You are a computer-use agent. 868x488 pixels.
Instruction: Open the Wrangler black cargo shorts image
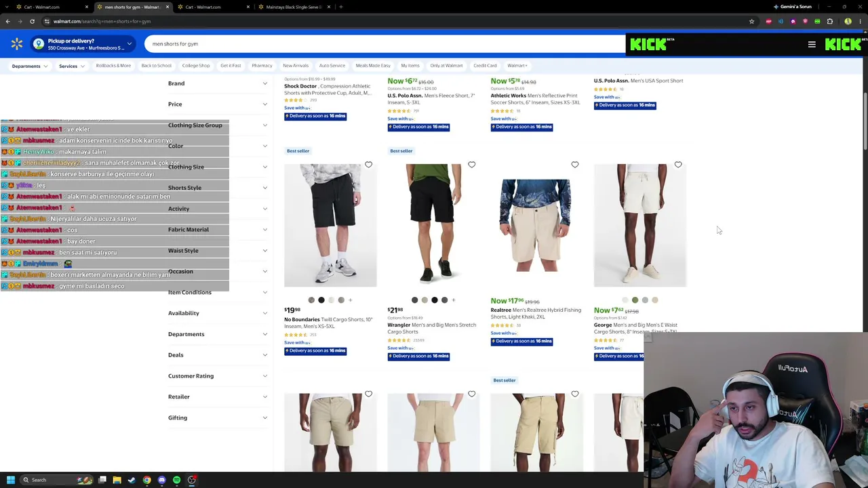coord(433,225)
